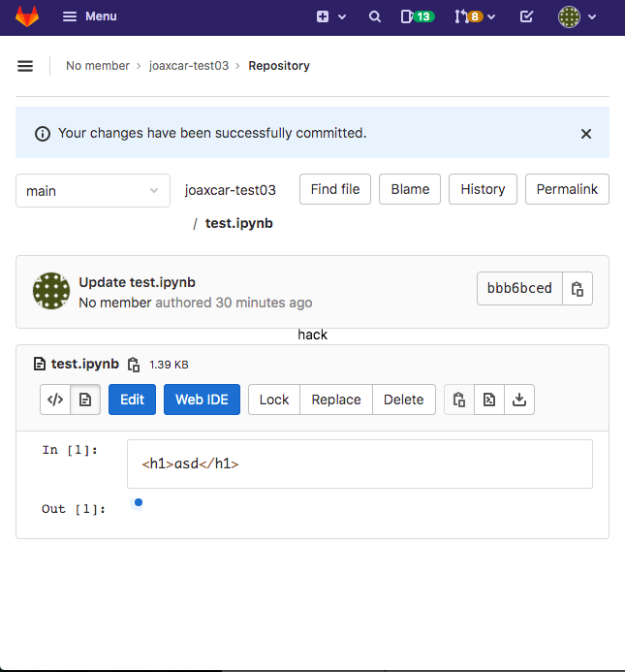Copy commit SHA bbb6bced to clipboard

point(578,289)
